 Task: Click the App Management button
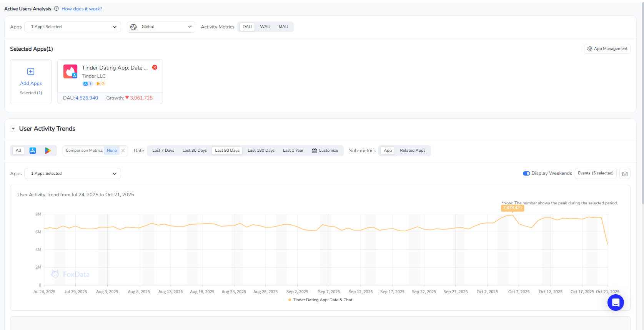pos(607,49)
